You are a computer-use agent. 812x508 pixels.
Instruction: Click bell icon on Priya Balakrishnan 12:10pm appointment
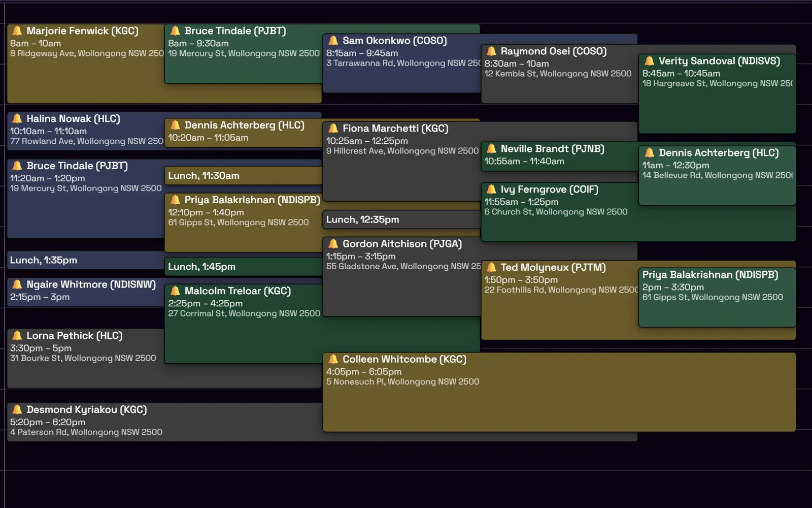pos(175,200)
